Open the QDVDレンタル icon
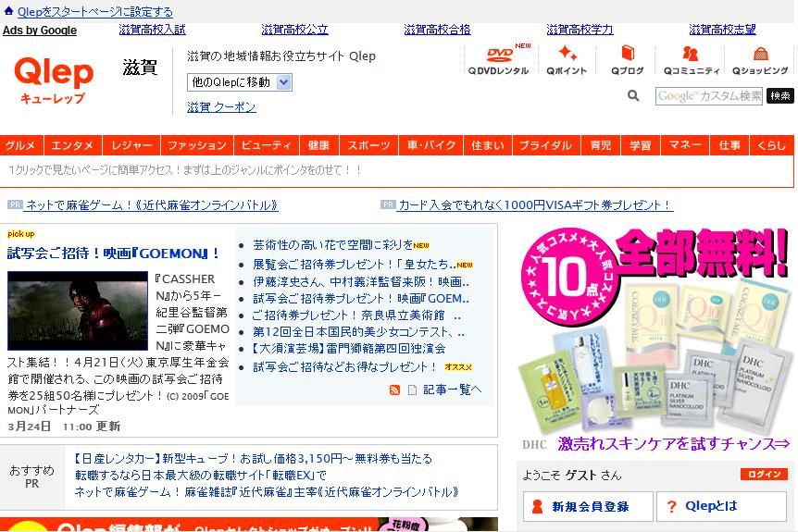This screenshot has height=532, width=798. click(499, 60)
